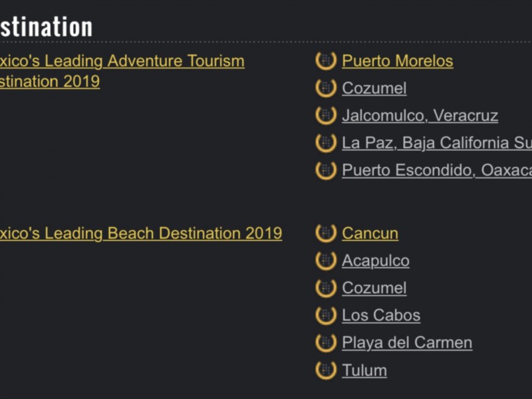Open the Acapulco nominee link
532x399 pixels.
pyautogui.click(x=376, y=261)
